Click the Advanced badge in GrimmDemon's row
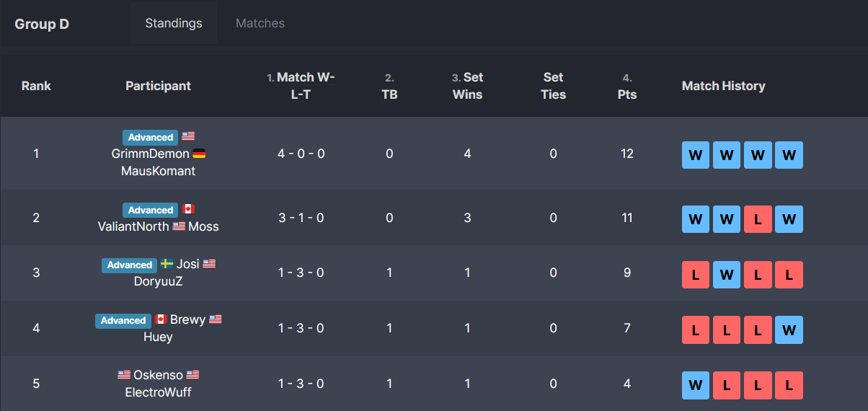The height and width of the screenshot is (411, 868). coord(151,137)
